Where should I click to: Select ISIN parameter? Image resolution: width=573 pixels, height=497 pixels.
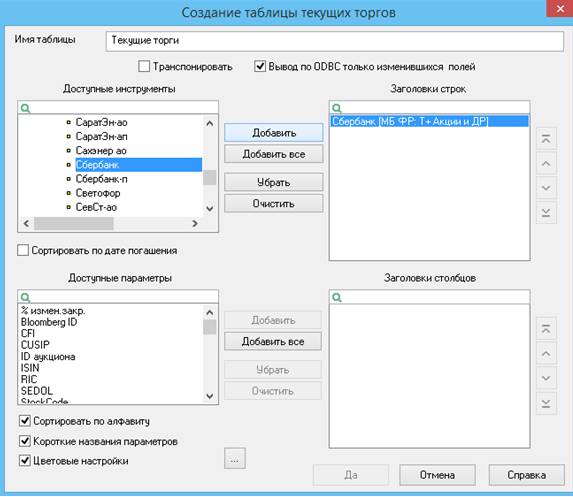30,368
